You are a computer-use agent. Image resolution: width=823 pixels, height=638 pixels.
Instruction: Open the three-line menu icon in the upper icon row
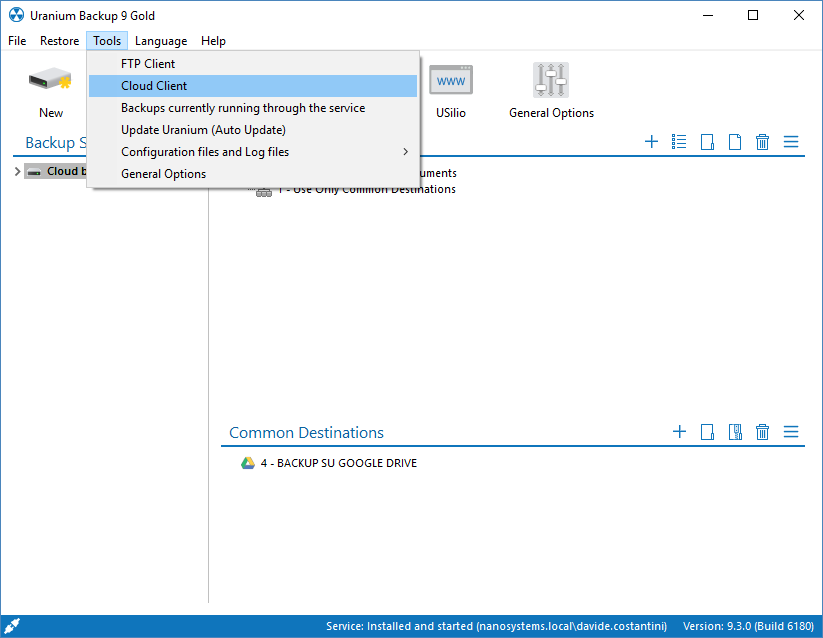click(791, 142)
